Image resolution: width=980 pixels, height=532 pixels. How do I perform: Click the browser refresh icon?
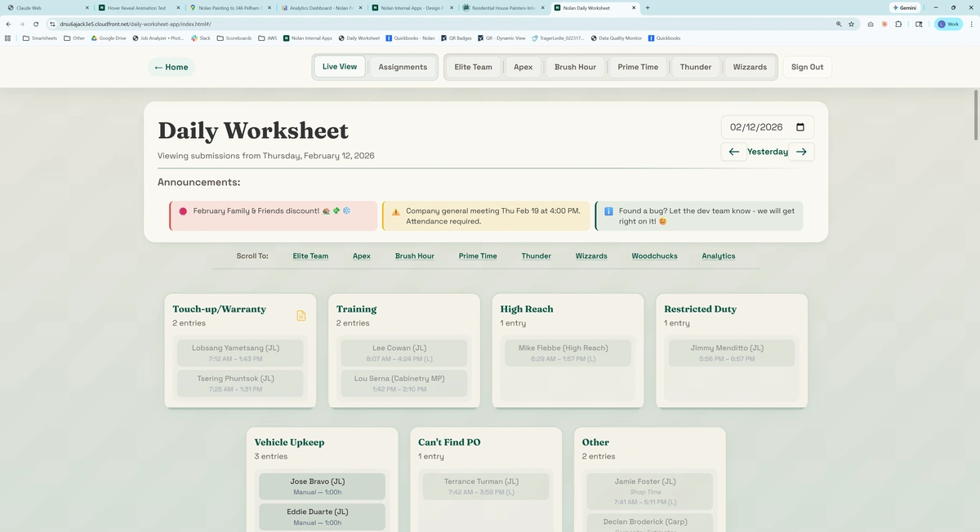point(34,24)
